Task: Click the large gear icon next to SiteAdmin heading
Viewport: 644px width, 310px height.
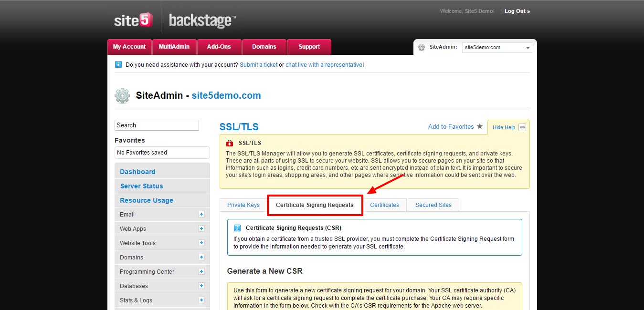Action: click(x=122, y=95)
